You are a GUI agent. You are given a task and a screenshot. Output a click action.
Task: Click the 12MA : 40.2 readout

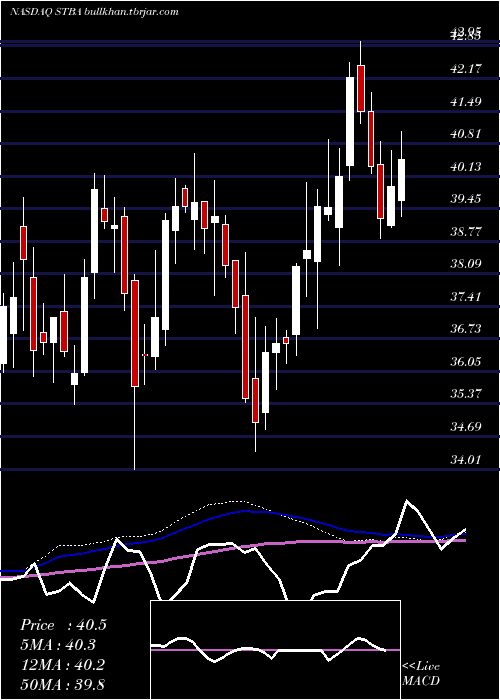click(62, 664)
